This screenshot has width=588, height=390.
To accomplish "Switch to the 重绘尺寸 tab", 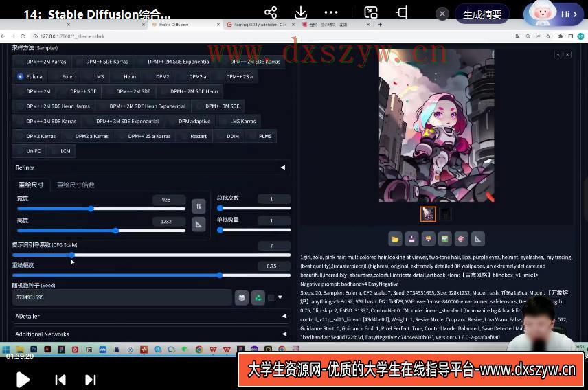I will 31,185.
